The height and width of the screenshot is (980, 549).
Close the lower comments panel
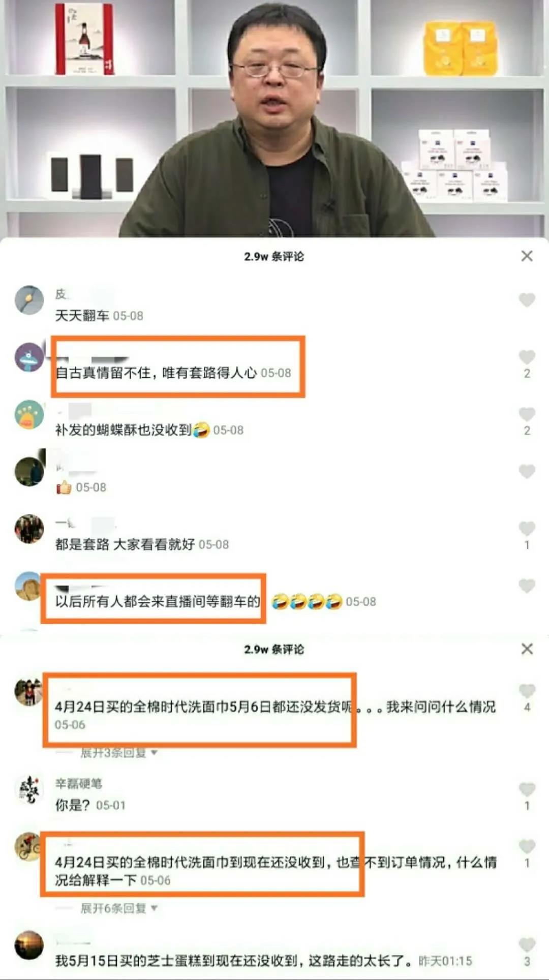click(x=527, y=649)
